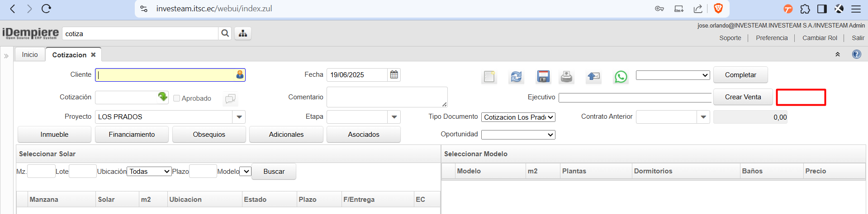868x214 pixels.
Task: Click the Print icon in toolbar
Action: pyautogui.click(x=566, y=77)
